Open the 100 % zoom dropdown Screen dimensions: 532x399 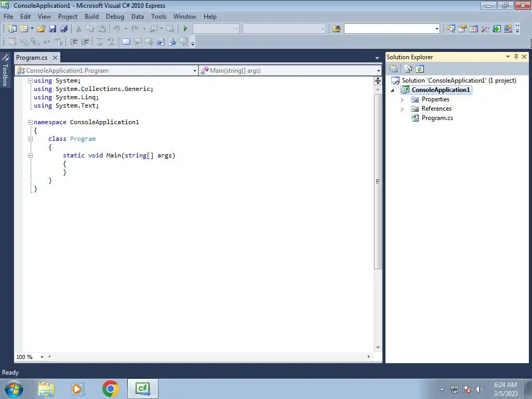[42, 357]
